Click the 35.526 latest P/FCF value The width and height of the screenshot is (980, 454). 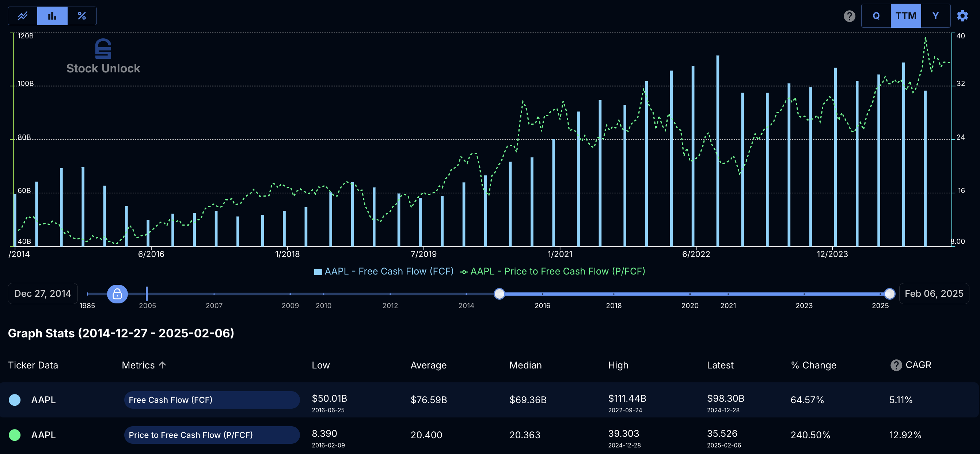point(722,433)
